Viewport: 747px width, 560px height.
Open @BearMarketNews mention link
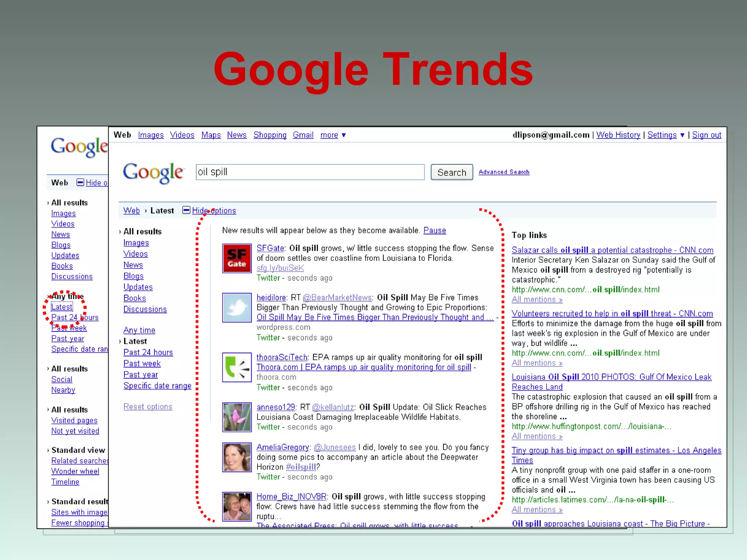pos(337,297)
